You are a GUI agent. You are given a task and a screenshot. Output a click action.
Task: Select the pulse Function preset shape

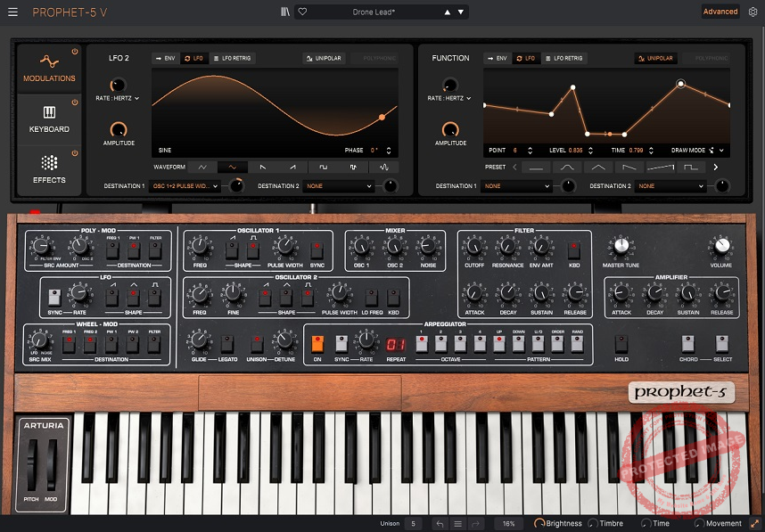click(691, 168)
